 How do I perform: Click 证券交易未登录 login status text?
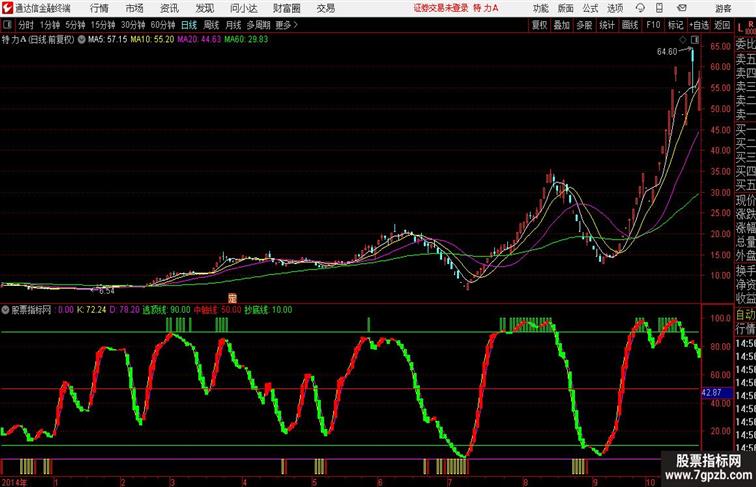click(441, 8)
